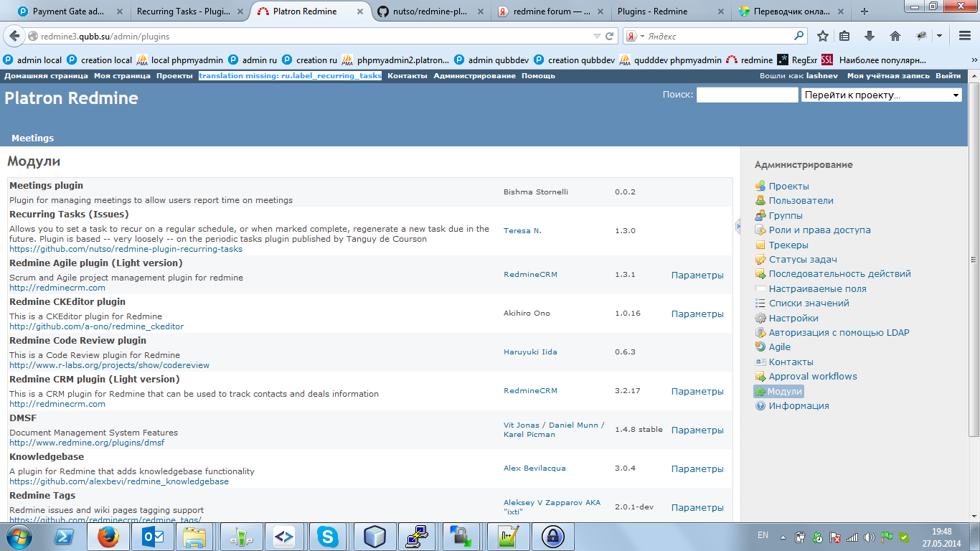980x551 pixels.
Task: Open phpmyadmin2.platron bookmark
Action: coord(397,60)
